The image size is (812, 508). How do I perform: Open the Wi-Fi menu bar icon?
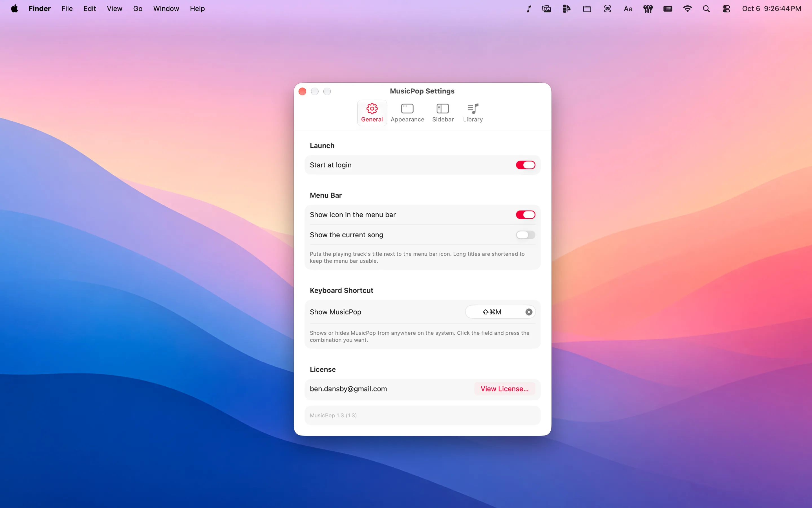click(x=687, y=9)
